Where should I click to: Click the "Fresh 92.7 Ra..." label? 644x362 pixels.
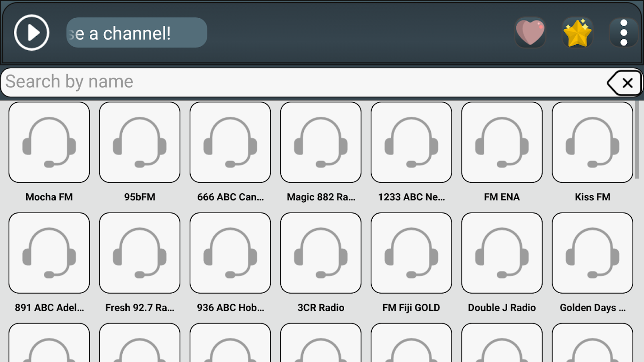click(x=140, y=308)
